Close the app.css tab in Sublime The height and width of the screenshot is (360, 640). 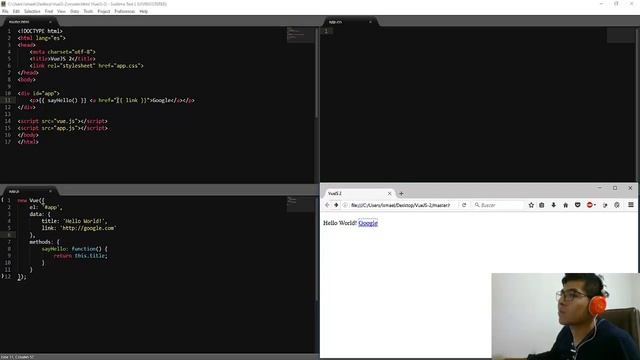tap(370, 22)
